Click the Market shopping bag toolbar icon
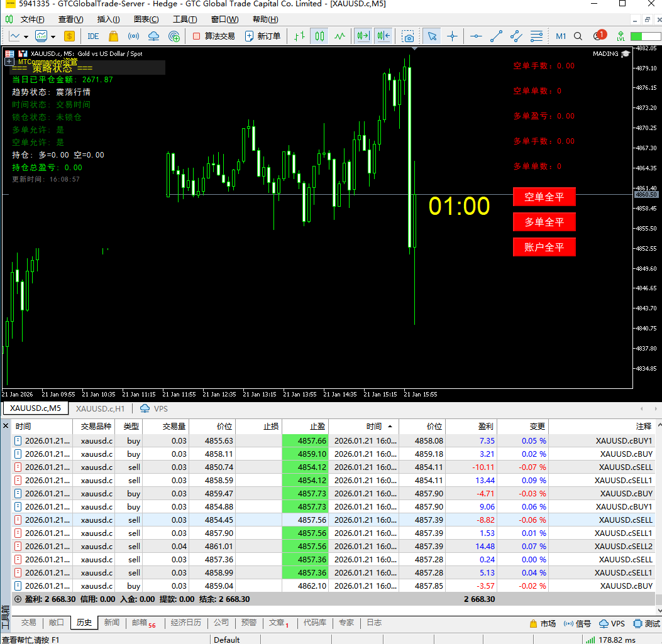This screenshot has width=662, height=644. point(113,36)
